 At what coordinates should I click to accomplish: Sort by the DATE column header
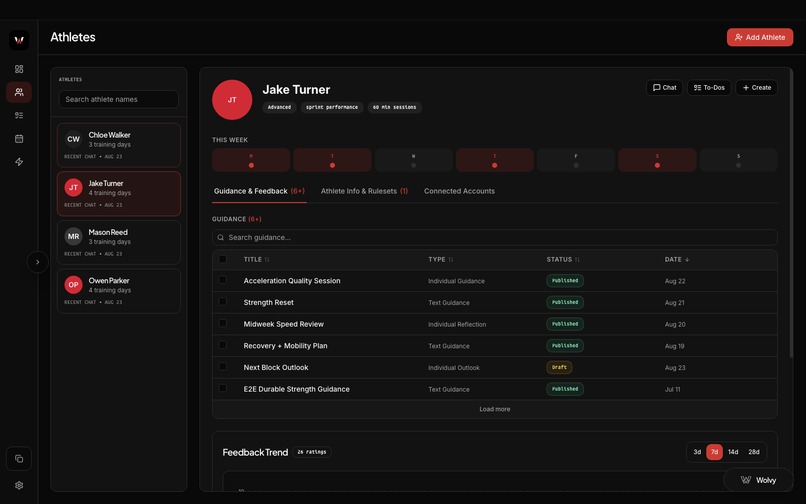click(x=676, y=260)
